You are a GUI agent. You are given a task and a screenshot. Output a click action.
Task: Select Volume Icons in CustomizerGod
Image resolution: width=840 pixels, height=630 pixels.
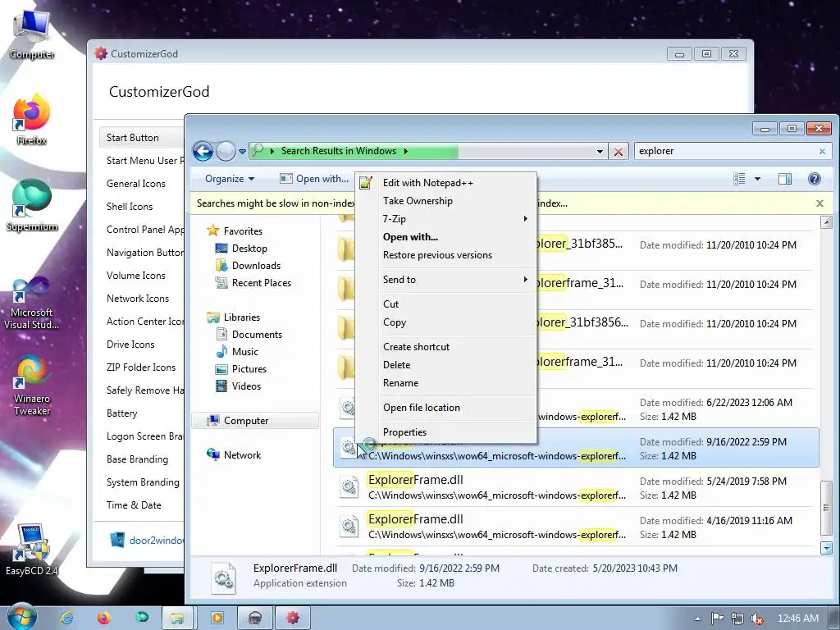pos(136,276)
